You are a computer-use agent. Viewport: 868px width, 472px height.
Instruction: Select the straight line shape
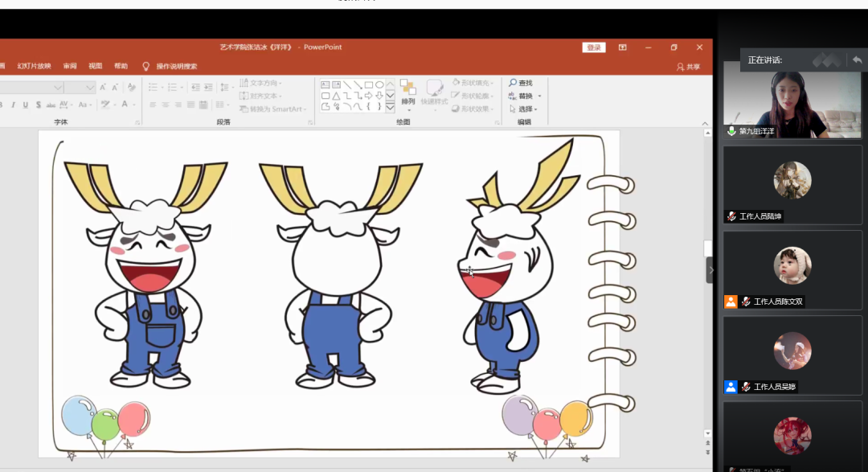(347, 84)
